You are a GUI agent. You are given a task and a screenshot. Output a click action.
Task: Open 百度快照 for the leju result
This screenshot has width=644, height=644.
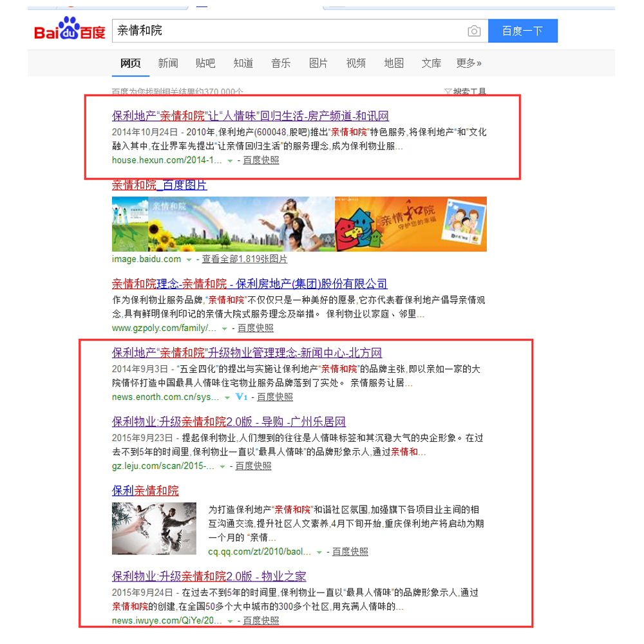coord(253,466)
